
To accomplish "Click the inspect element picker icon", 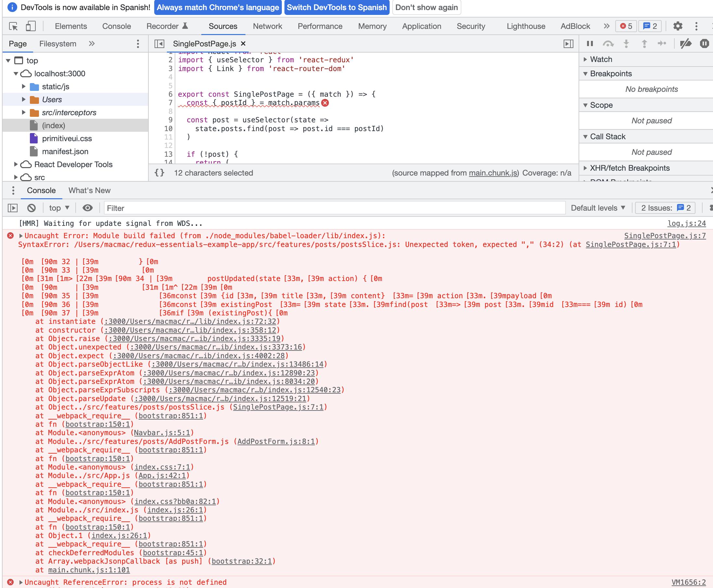I will pyautogui.click(x=13, y=26).
